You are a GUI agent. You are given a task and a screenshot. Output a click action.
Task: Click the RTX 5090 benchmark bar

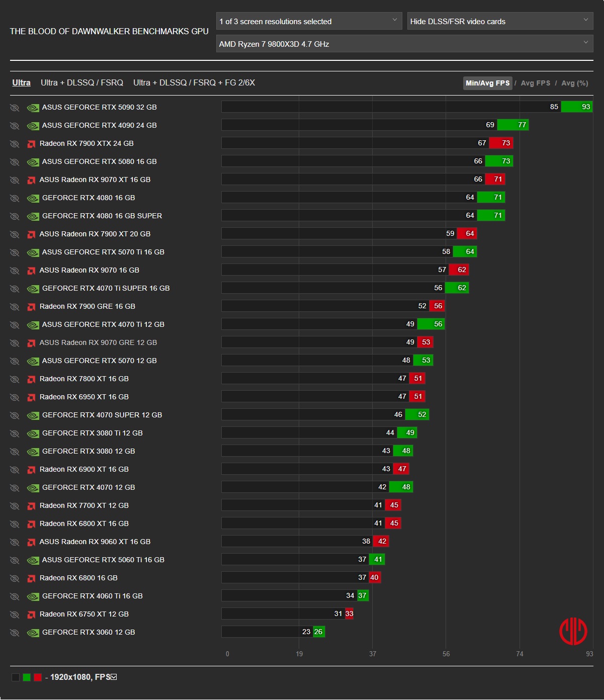pos(407,107)
